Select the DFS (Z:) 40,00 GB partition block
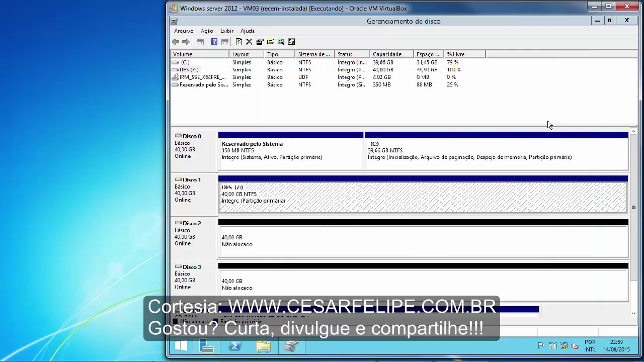The height and width of the screenshot is (362, 644). coord(423,195)
